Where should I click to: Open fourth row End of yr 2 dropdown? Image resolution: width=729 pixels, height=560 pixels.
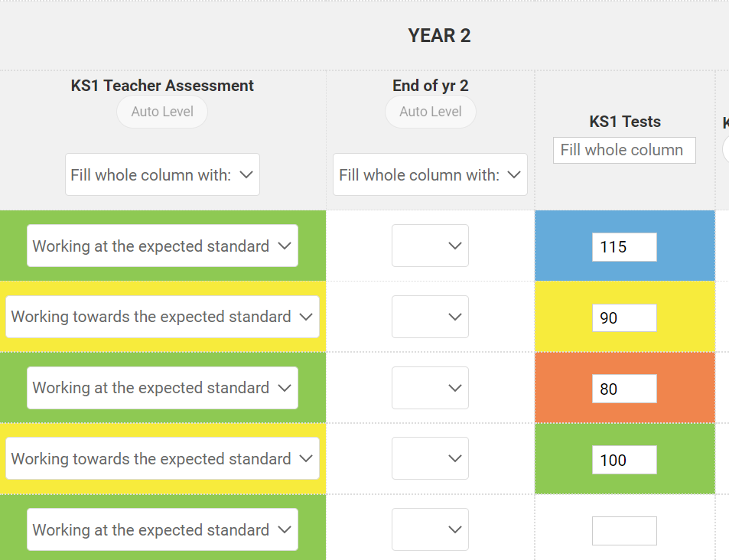tap(430, 458)
